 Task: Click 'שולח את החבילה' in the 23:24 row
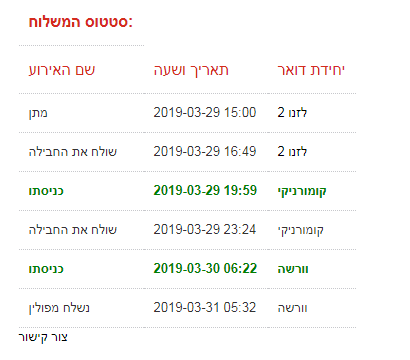(73, 230)
